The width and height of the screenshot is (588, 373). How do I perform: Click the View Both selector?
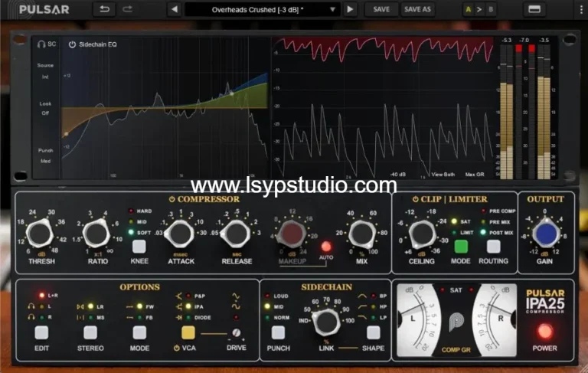(x=443, y=175)
